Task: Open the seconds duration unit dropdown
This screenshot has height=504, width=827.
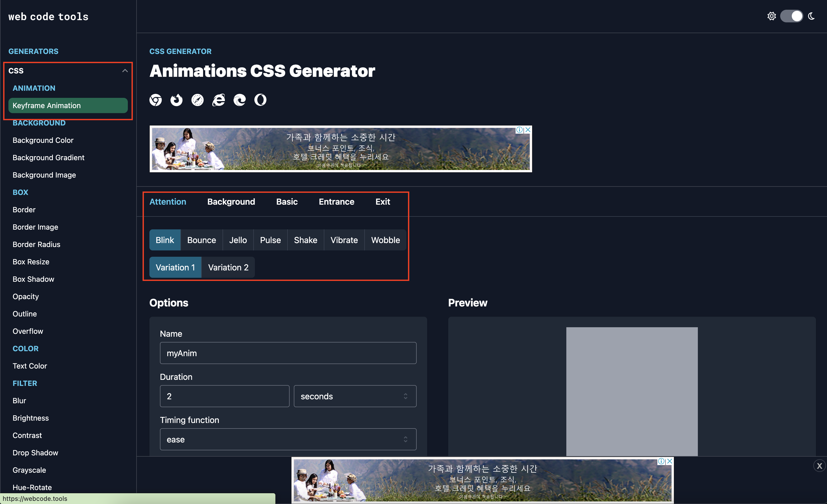Action: [355, 396]
